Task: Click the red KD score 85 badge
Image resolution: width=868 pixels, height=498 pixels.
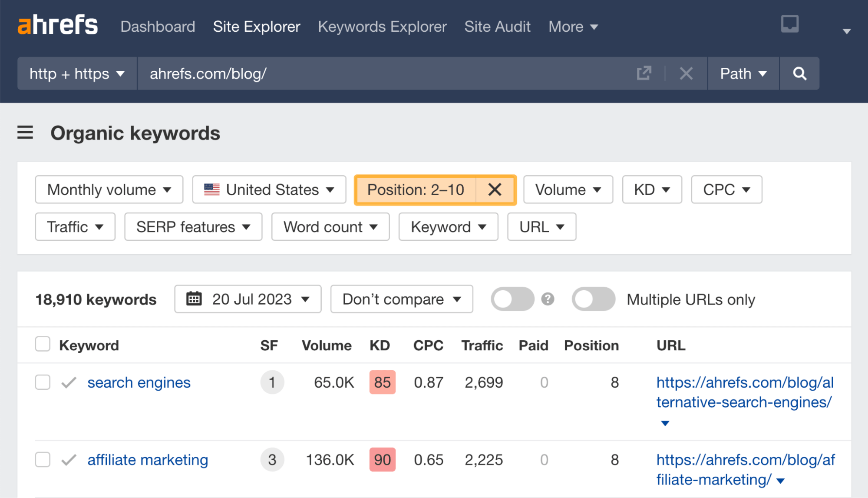Action: coord(382,382)
